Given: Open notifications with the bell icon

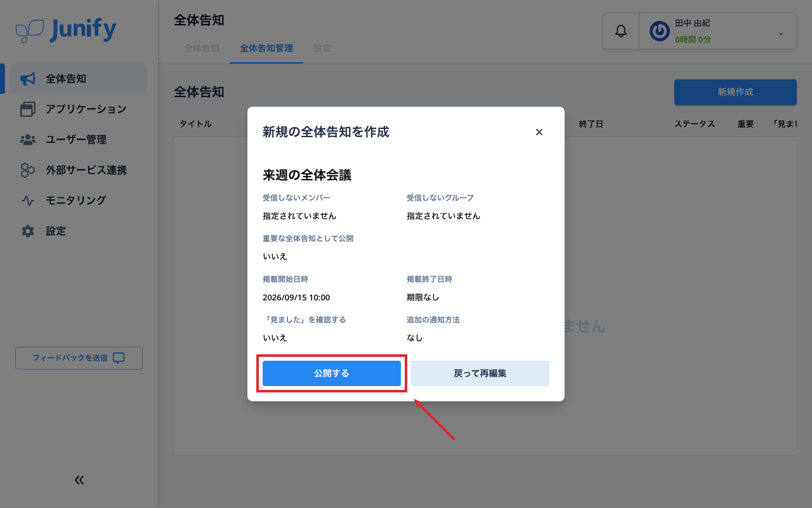Looking at the screenshot, I should pos(621,31).
